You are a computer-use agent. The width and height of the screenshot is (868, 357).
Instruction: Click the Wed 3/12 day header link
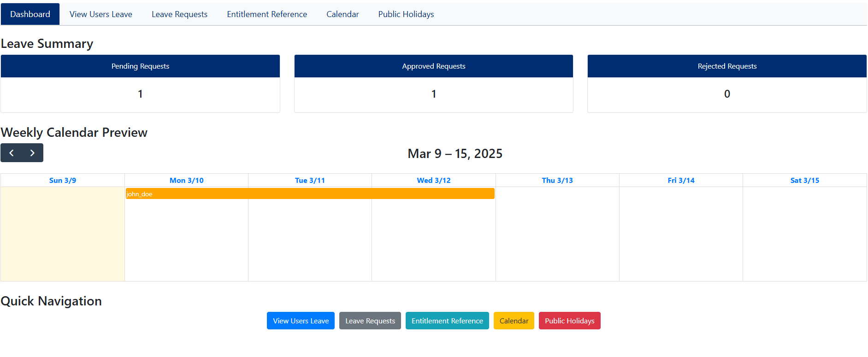click(433, 181)
